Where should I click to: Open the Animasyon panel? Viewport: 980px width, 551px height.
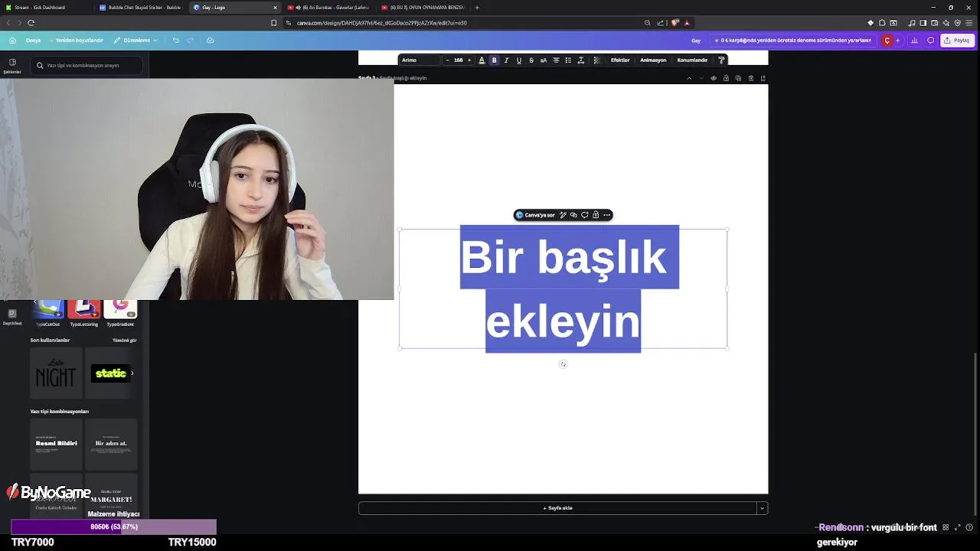click(x=653, y=60)
